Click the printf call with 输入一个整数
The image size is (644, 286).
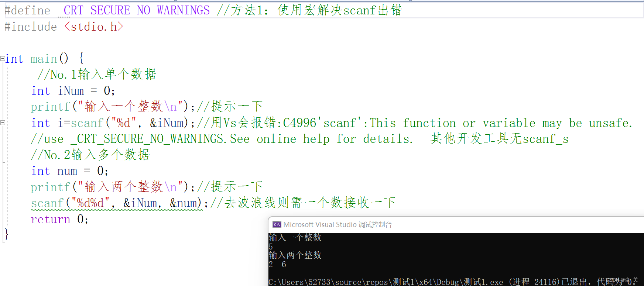[x=113, y=107]
